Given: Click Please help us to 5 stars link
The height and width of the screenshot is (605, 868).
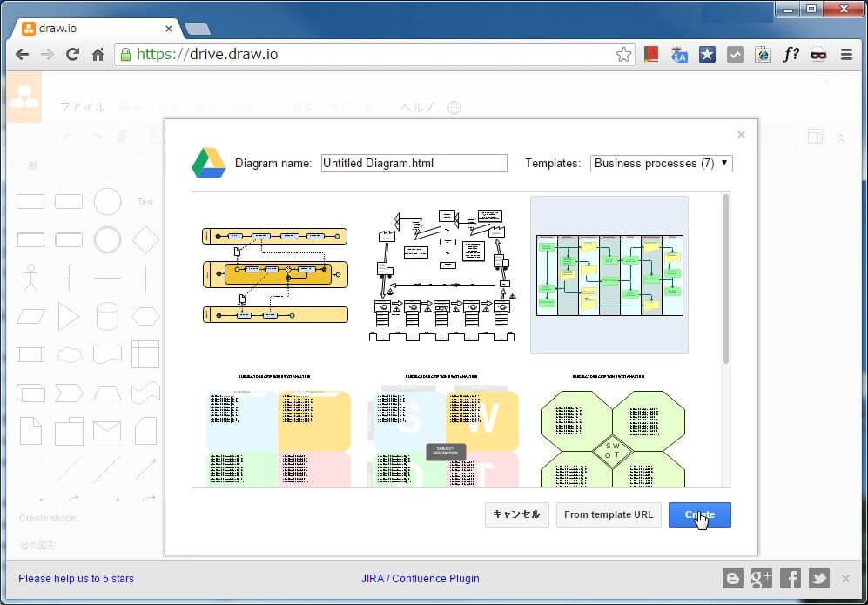Looking at the screenshot, I should click(76, 578).
